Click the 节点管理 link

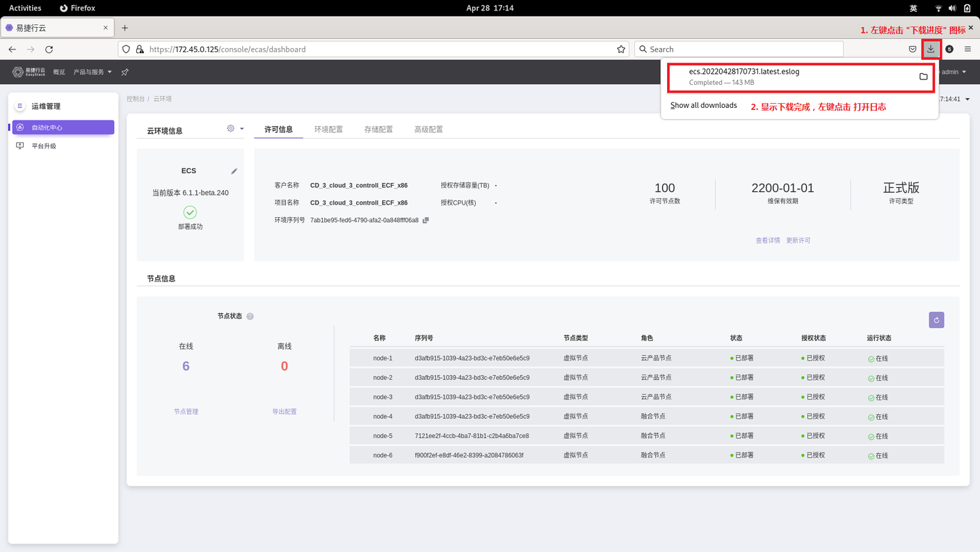point(186,412)
